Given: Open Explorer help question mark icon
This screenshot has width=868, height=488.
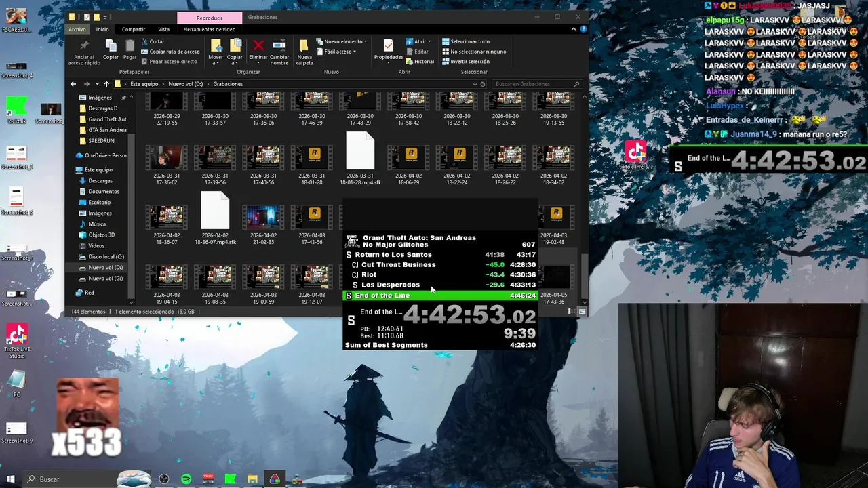Looking at the screenshot, I should (x=583, y=29).
